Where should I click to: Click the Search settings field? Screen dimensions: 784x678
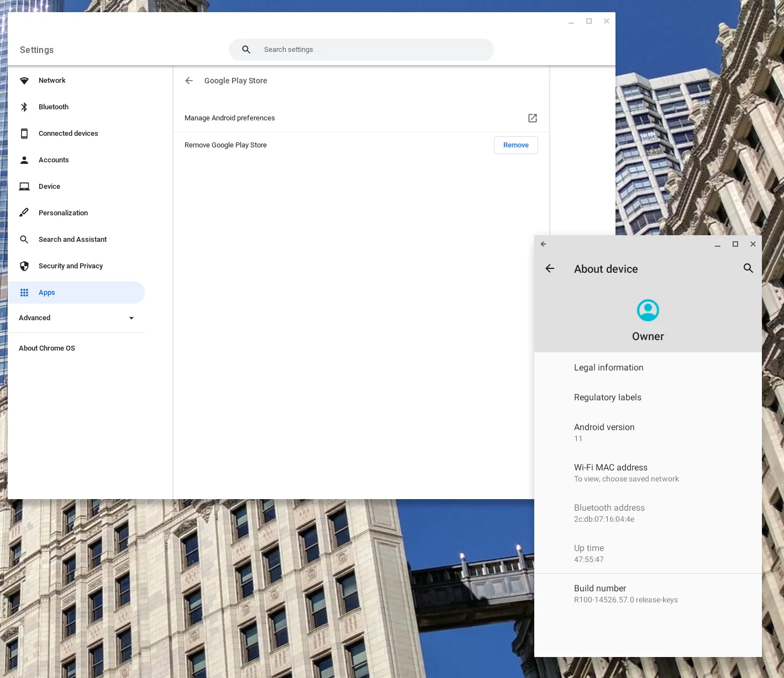(361, 50)
